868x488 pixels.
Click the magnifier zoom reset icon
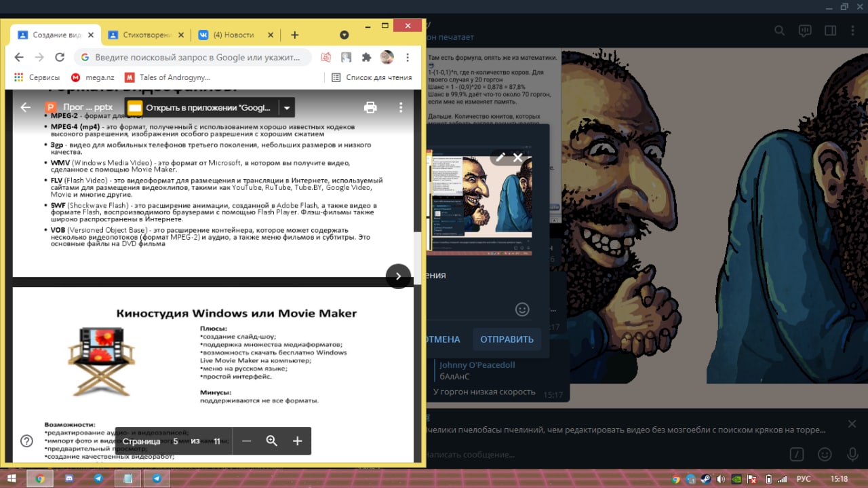tap(272, 441)
